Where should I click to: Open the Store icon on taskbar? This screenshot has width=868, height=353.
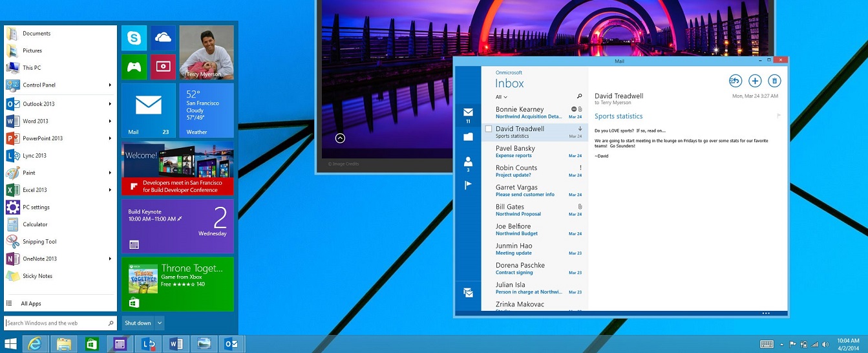tap(92, 344)
